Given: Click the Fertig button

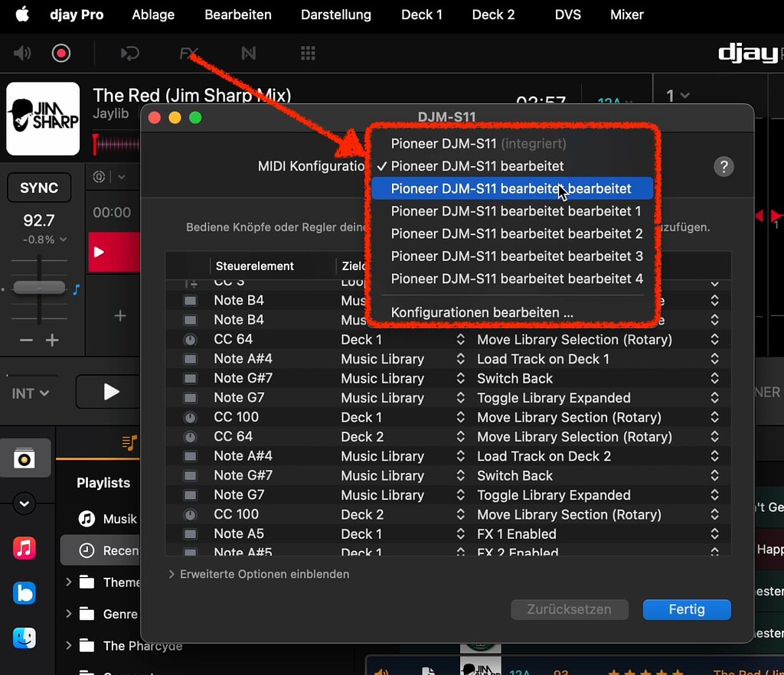Looking at the screenshot, I should click(x=686, y=610).
